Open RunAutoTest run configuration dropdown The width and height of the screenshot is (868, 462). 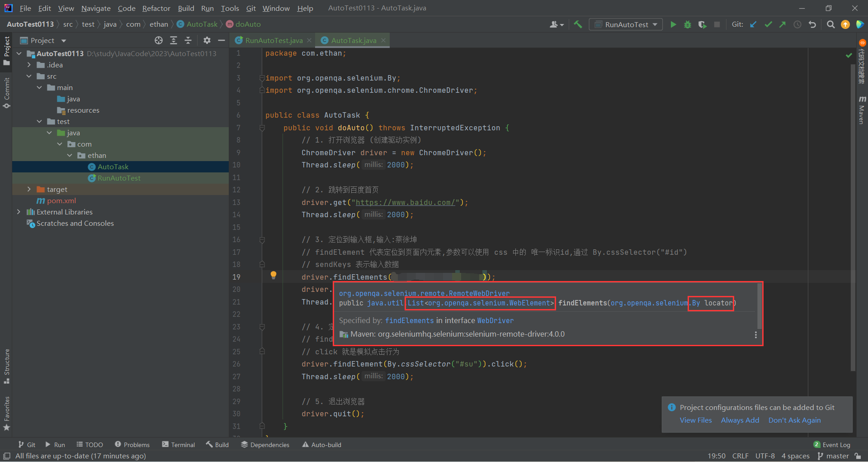[626, 24]
